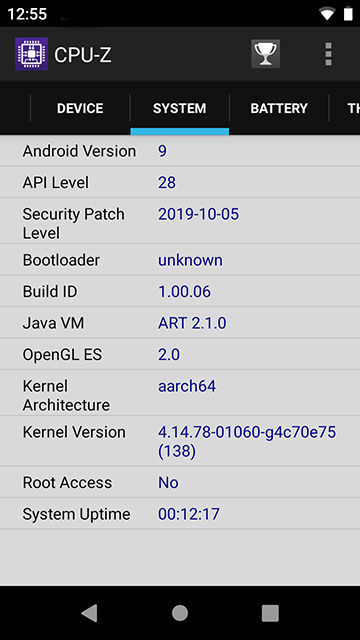Screen dimensions: 360x640
Task: Switch to the DEVICE tab
Action: click(80, 108)
